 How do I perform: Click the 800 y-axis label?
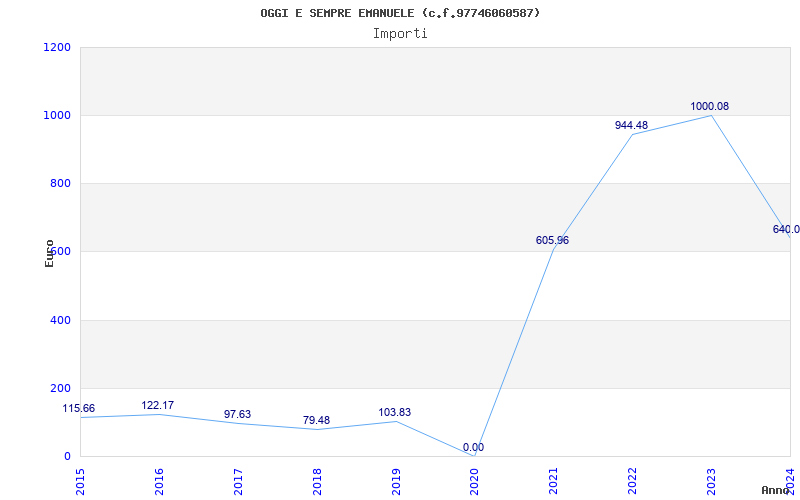[60, 183]
